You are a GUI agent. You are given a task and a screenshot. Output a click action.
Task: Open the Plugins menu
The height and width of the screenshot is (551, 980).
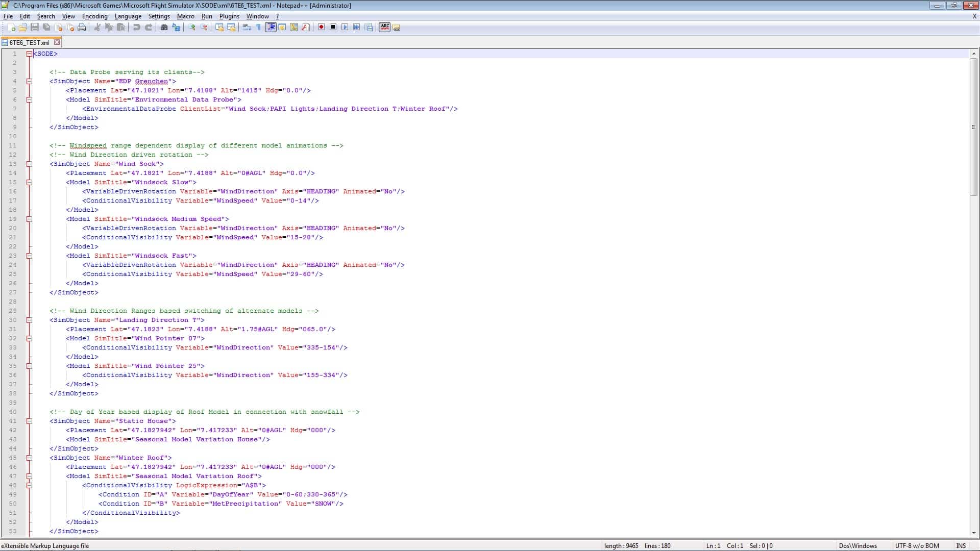point(229,16)
